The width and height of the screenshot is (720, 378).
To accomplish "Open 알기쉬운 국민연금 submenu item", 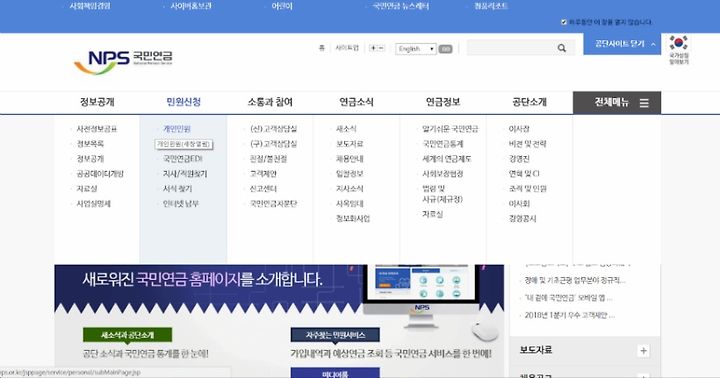I will point(450,129).
